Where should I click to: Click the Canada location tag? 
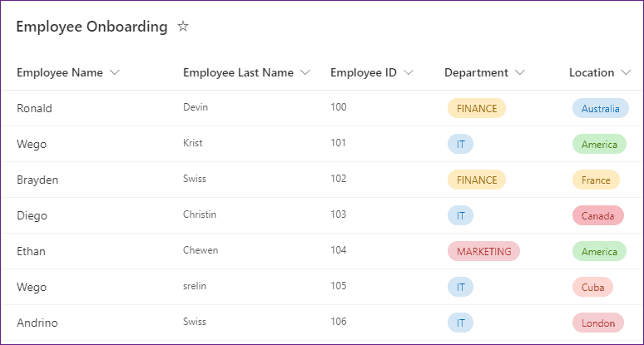(x=597, y=215)
